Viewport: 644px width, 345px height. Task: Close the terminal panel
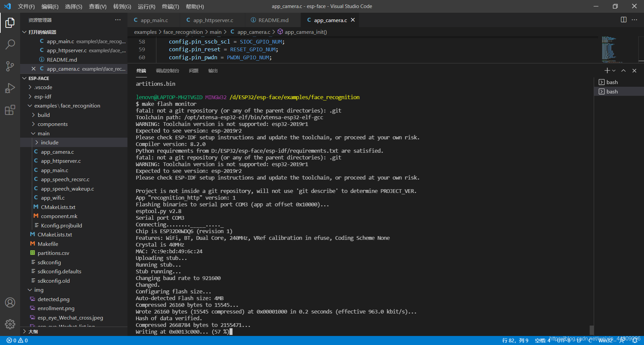click(634, 71)
